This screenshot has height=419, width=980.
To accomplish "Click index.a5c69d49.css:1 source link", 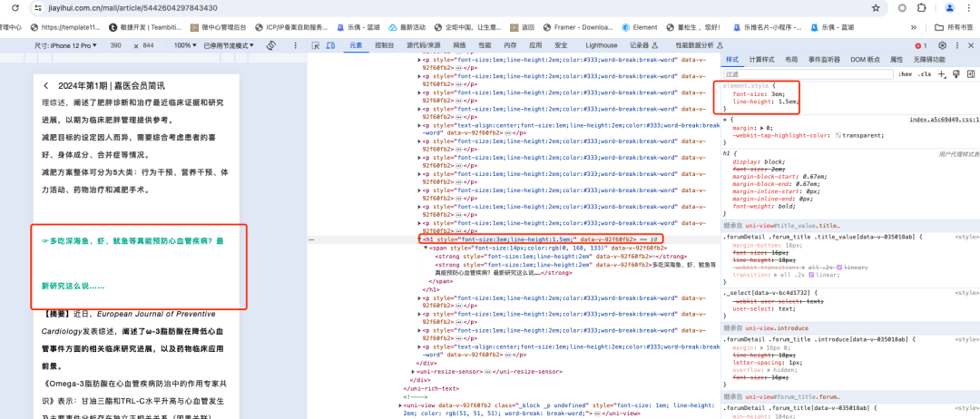I will pyautogui.click(x=945, y=119).
